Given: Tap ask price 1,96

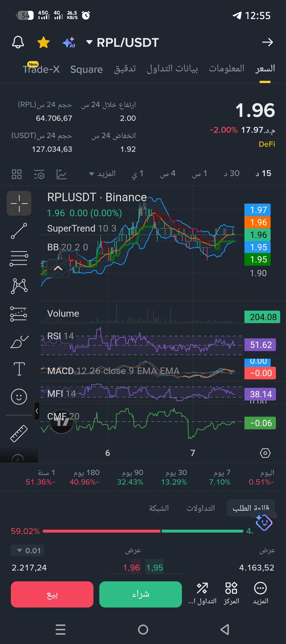Looking at the screenshot, I should (x=131, y=567).
